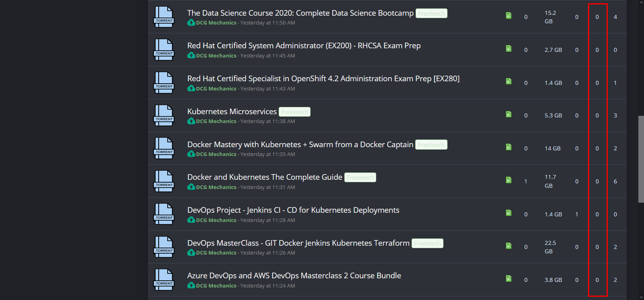Open DCG Mechanics profile under Jenkins CI - CD row
Screen dimensions: 644x300
tap(216, 220)
